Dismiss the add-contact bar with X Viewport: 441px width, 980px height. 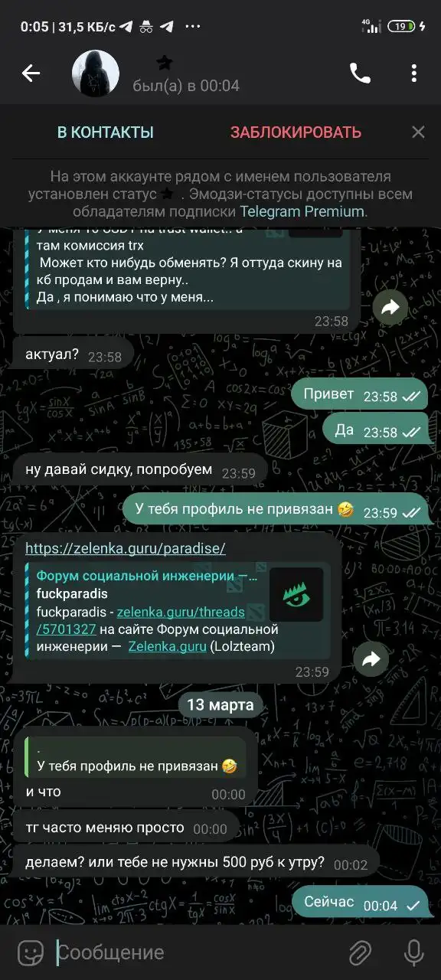coord(418,132)
